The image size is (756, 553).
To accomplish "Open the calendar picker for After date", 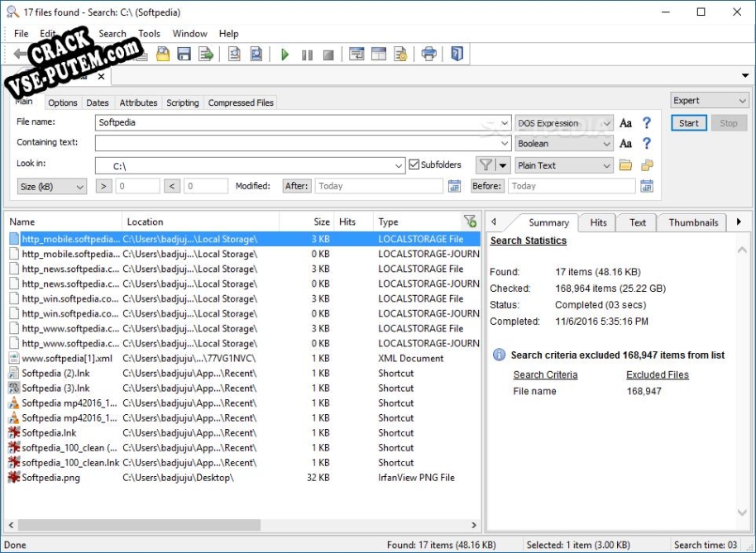I will 454,186.
